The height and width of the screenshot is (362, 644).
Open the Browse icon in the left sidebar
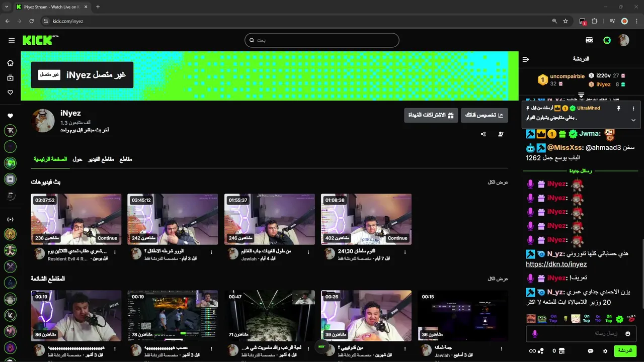(x=10, y=78)
